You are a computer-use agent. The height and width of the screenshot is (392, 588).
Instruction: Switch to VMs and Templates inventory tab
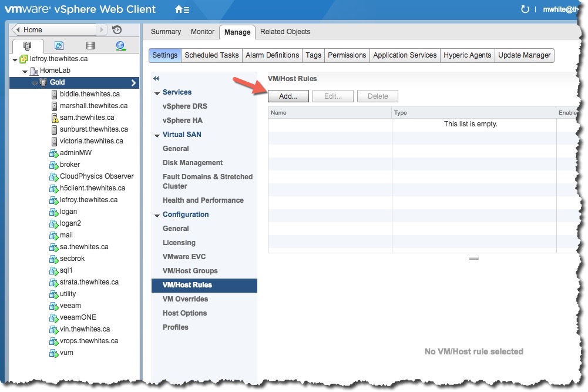coord(59,46)
